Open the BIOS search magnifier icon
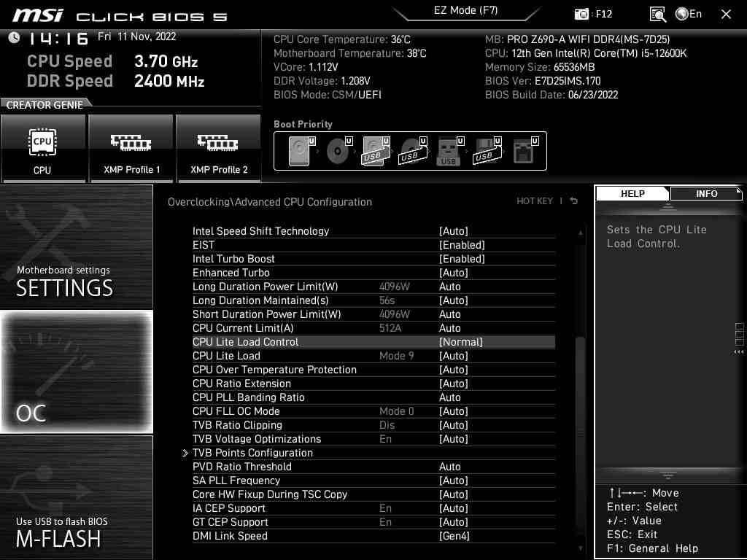 657,15
